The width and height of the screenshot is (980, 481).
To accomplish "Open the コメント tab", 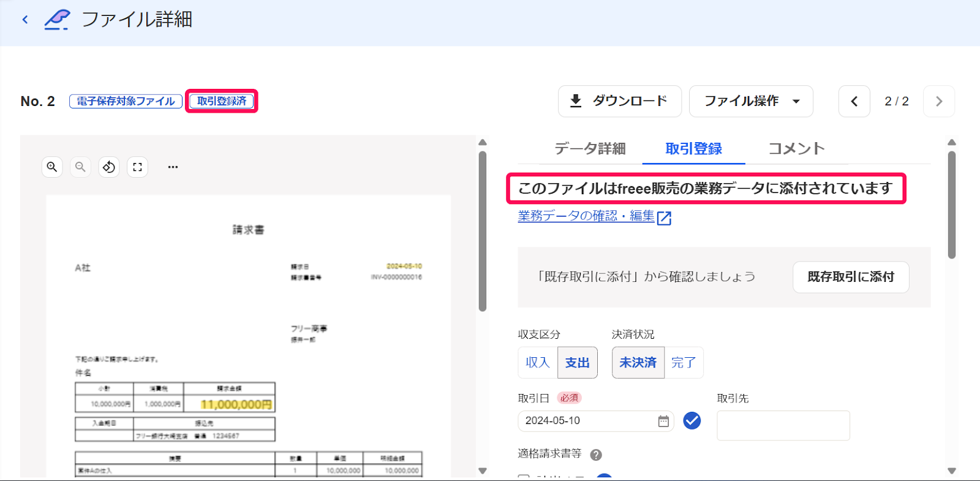I will (x=796, y=148).
